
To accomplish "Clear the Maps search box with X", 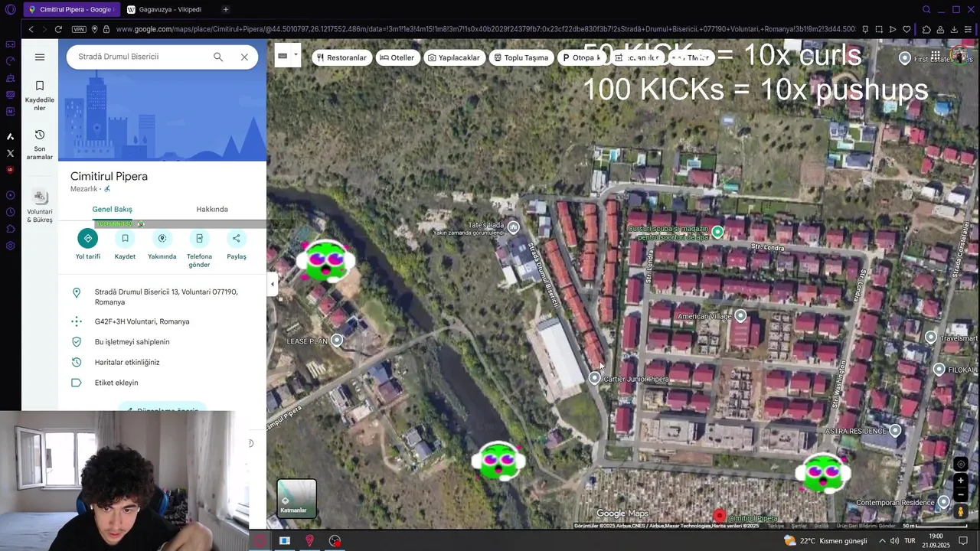I will tap(244, 57).
